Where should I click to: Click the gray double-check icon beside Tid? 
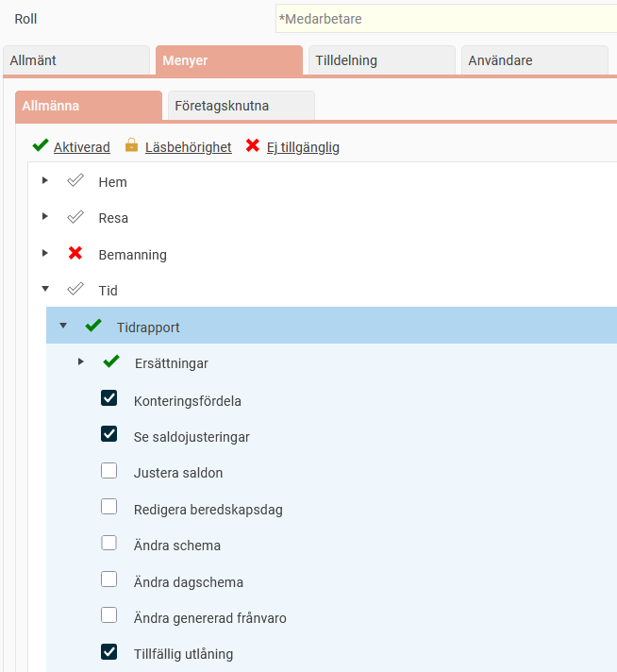(x=75, y=290)
